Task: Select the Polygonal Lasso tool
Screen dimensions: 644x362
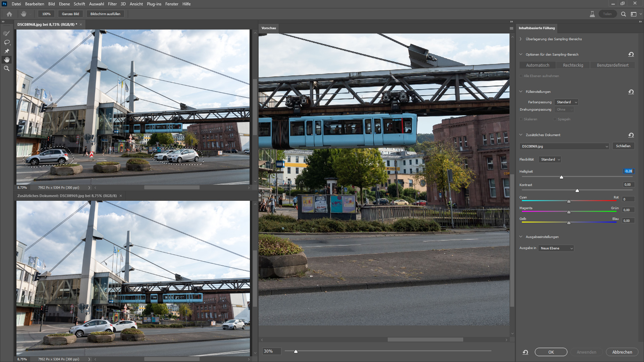Action: point(6,51)
